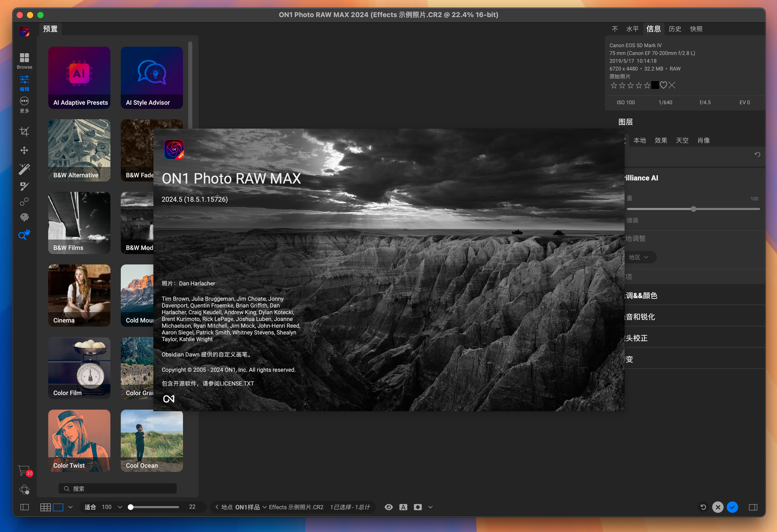Select the Crop tool in toolbar

[24, 131]
